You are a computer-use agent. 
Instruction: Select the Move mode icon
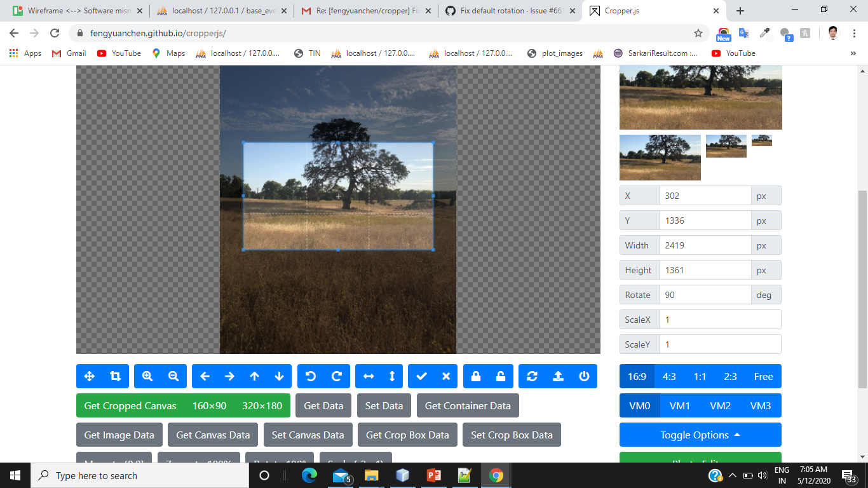tap(89, 376)
